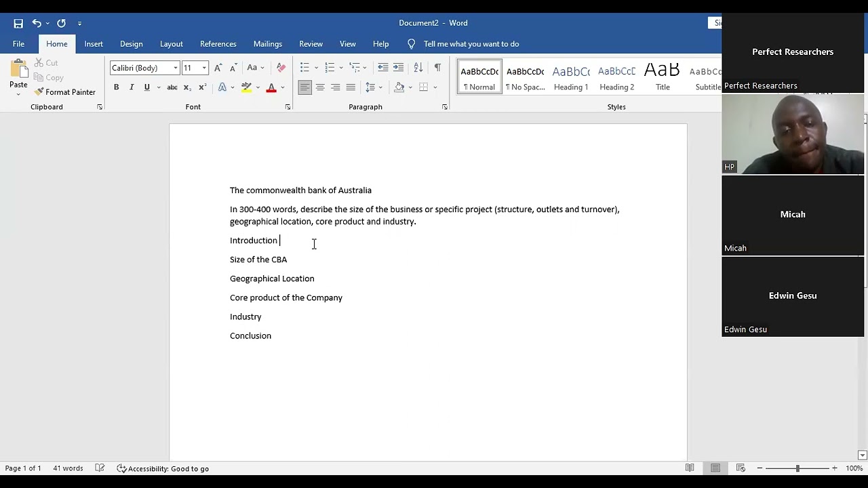Toggle Italic formatting
Screen dimensions: 868x488
pos(132,87)
